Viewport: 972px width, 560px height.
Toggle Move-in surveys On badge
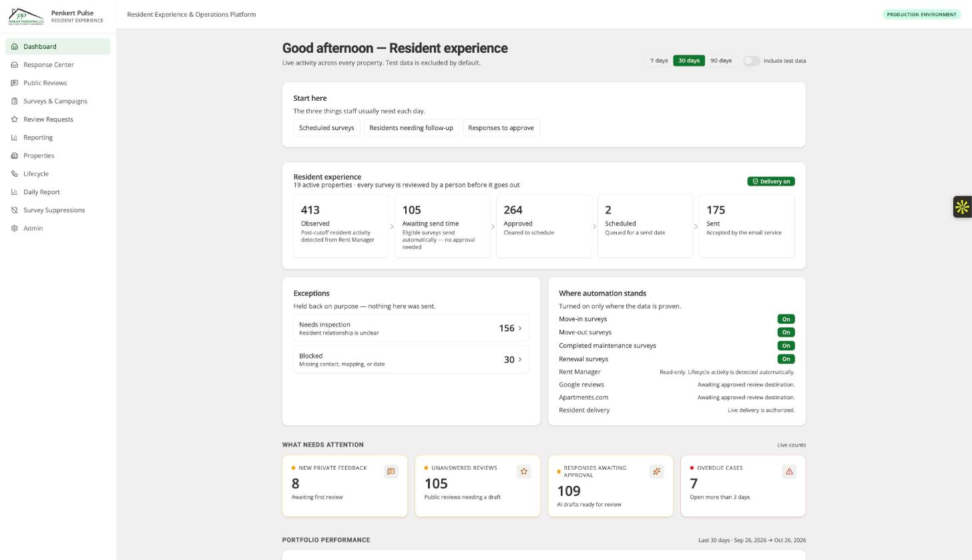786,319
